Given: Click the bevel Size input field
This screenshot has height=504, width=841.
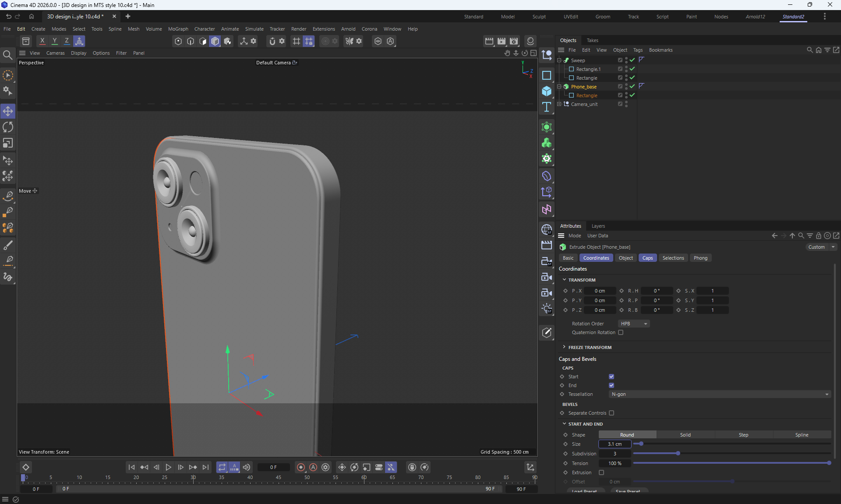Looking at the screenshot, I should [615, 444].
